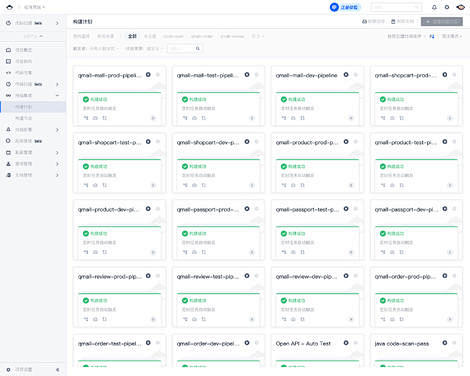
Task: Start build with play icon on qmall-passport-test card
Action: pyautogui.click(x=351, y=252)
